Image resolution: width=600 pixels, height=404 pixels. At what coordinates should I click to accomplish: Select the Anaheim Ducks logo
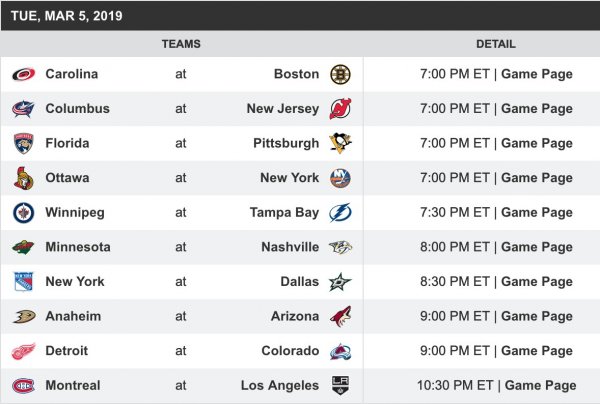[23, 316]
